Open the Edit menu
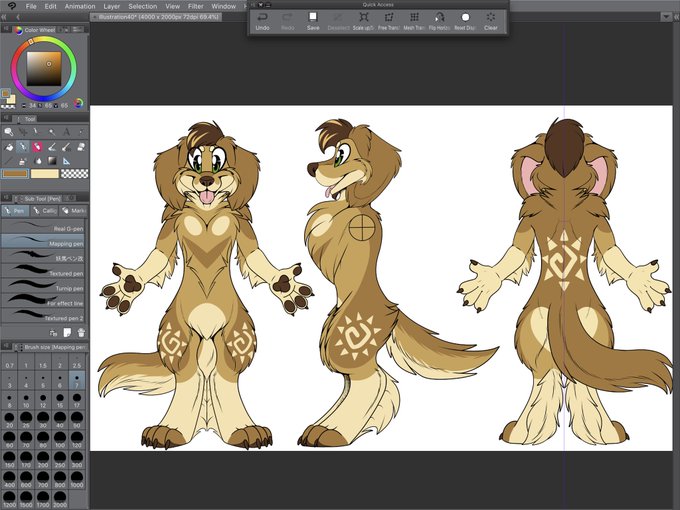Image resolution: width=680 pixels, height=510 pixels. 50,6
